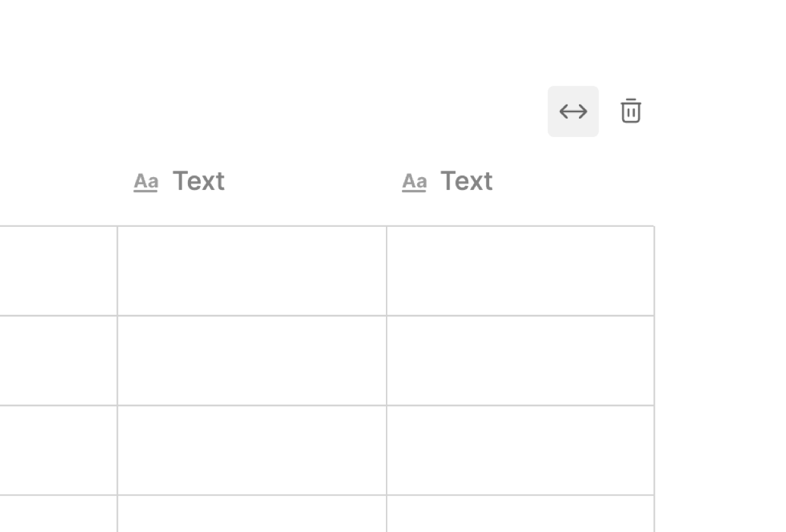Click fourth-row cell in the cut-off leftmost column
The image size is (786, 532).
point(57,515)
